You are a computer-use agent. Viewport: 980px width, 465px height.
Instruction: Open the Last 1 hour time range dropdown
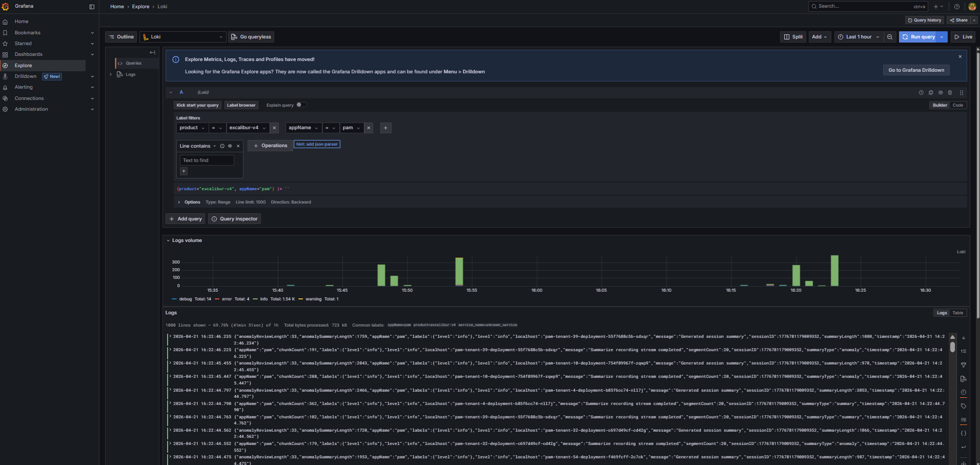(859, 36)
